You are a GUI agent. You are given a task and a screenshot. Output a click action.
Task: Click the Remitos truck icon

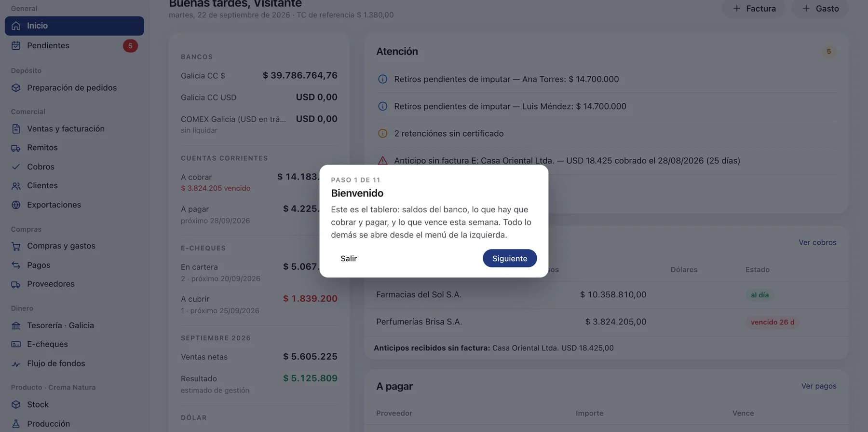(x=16, y=148)
